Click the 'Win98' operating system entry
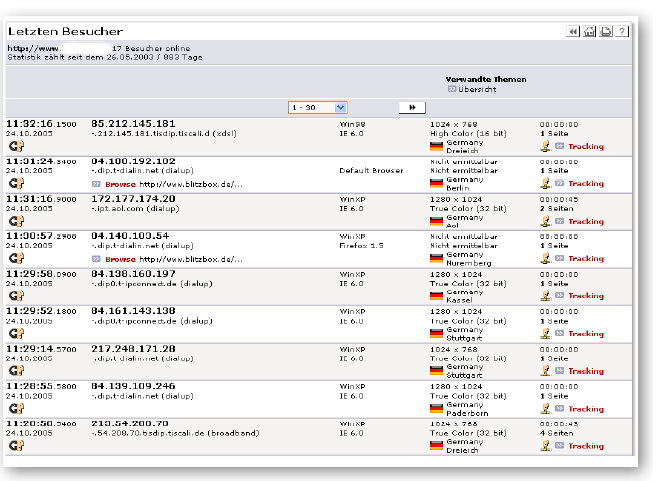The width and height of the screenshot is (659, 481). point(352,124)
